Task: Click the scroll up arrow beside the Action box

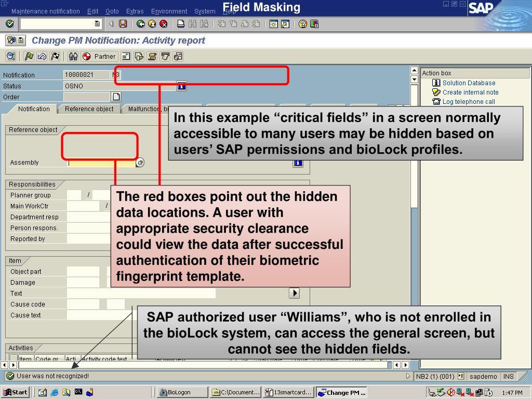Action: (x=414, y=71)
